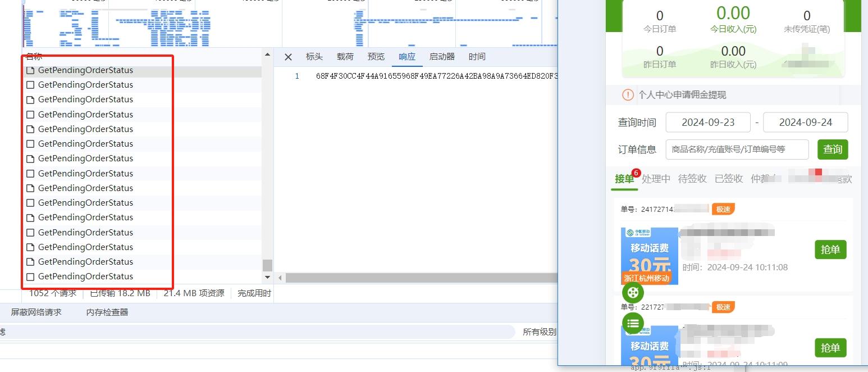Click the 极速 tag on order 221727
Screen dimensions: 868x372
[x=723, y=307]
